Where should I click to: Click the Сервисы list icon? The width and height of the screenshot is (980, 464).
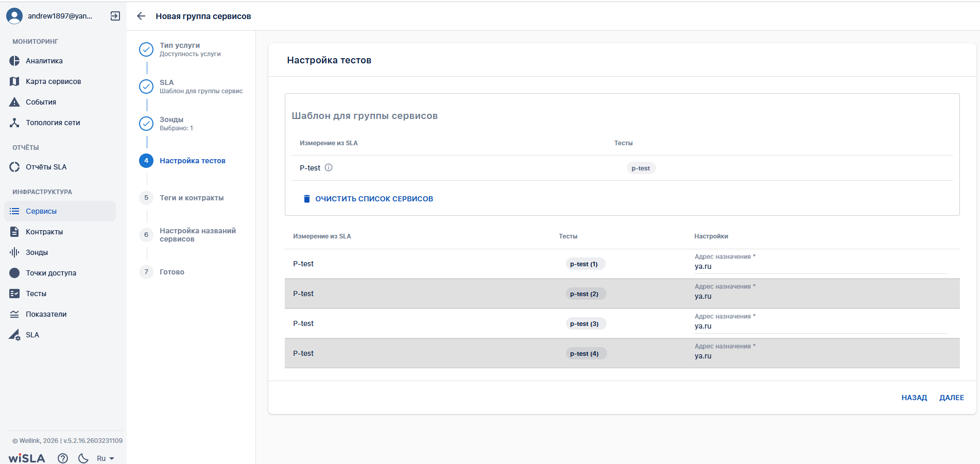(14, 211)
